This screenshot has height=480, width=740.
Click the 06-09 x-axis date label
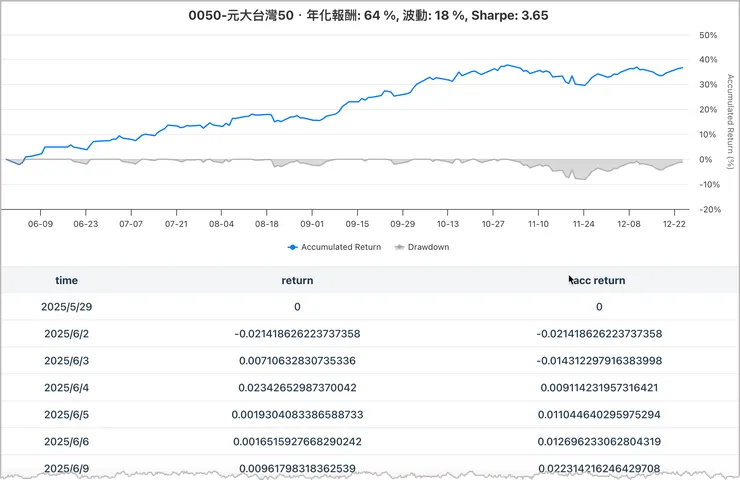click(x=41, y=224)
